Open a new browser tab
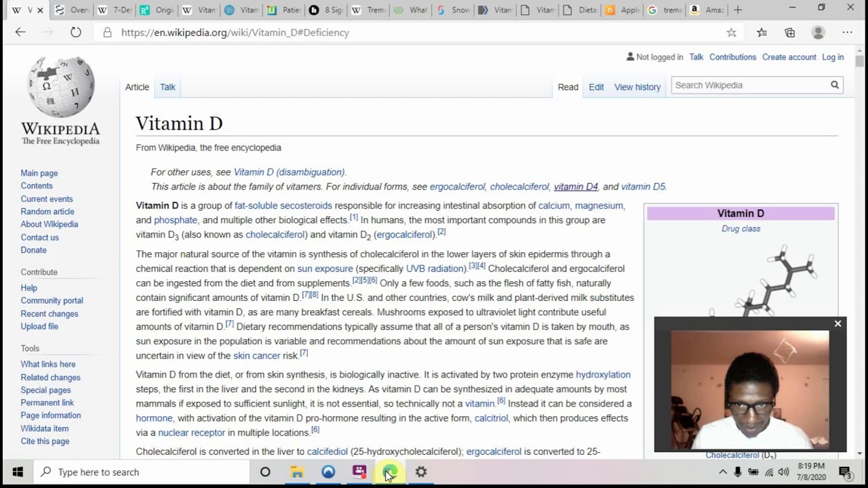The width and height of the screenshot is (868, 488). point(738,9)
